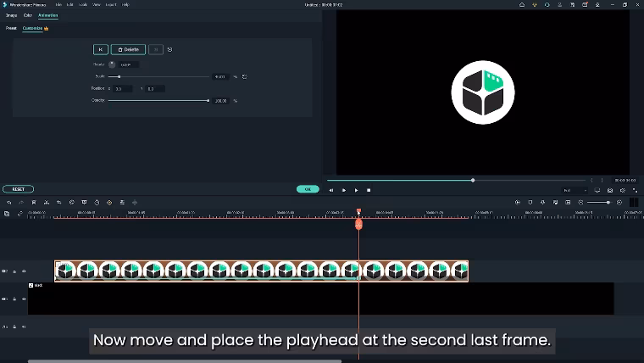Open the Edit adjust sliders icon

[x=122, y=202]
